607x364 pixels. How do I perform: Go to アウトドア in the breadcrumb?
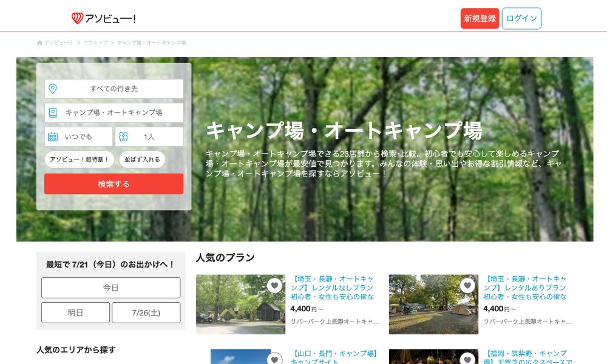coord(95,43)
